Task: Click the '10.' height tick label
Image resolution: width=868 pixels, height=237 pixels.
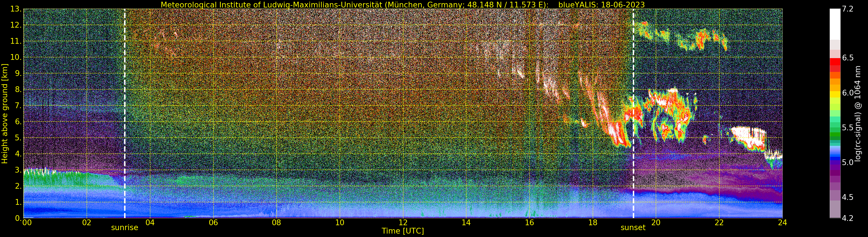Action: [x=16, y=57]
